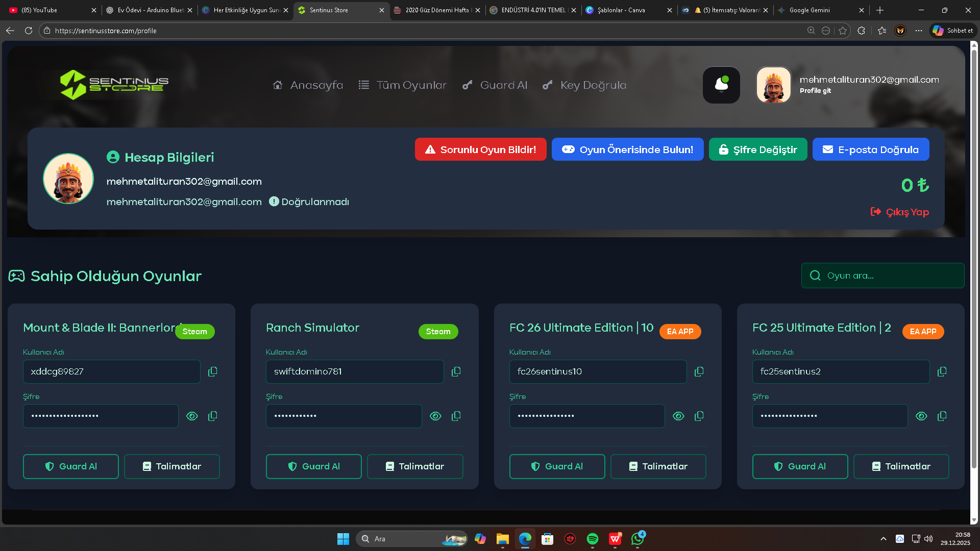Copy the FC 26 Ultimate Edition password
This screenshot has width=980, height=551.
tap(699, 416)
